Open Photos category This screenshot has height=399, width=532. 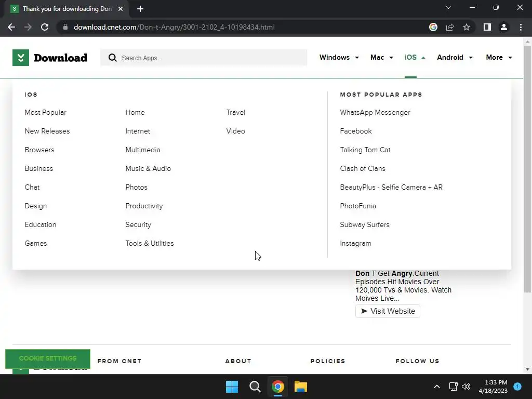(x=137, y=187)
